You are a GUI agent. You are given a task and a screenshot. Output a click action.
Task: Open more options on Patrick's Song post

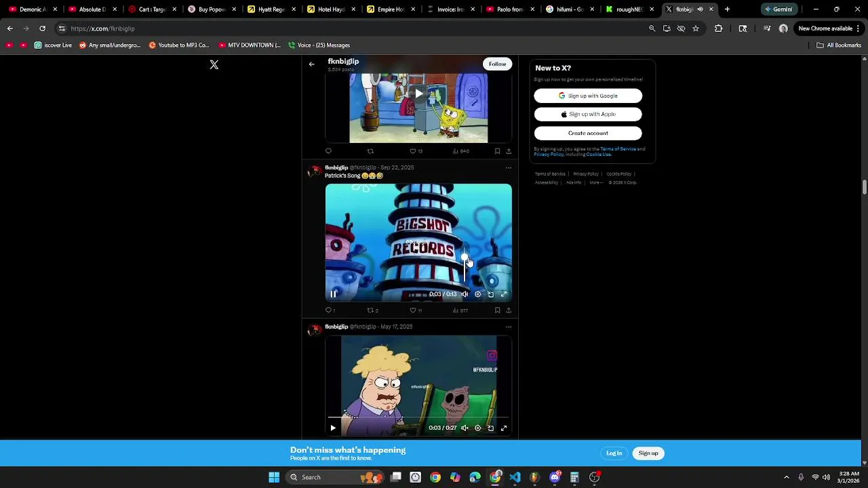coord(509,167)
